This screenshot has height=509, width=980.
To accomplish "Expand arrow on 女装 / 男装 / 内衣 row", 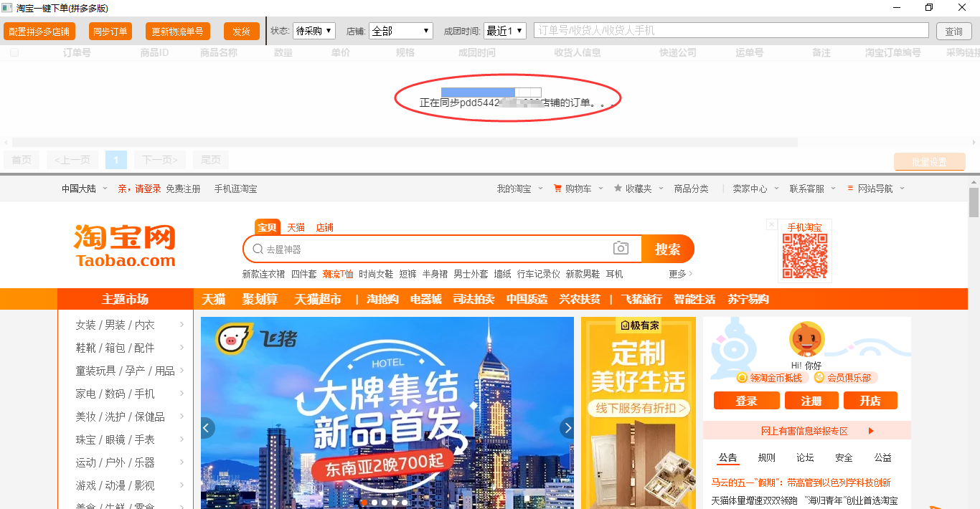I will [x=182, y=325].
